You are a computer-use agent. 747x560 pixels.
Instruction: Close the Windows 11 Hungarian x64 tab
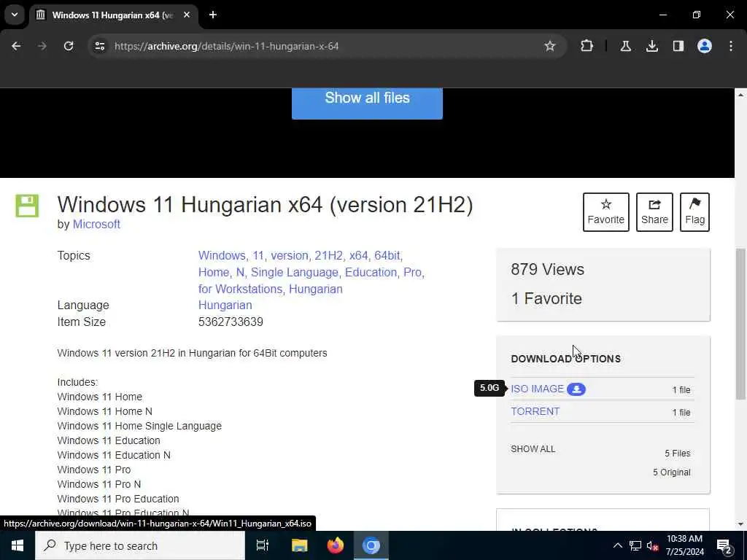187,15
